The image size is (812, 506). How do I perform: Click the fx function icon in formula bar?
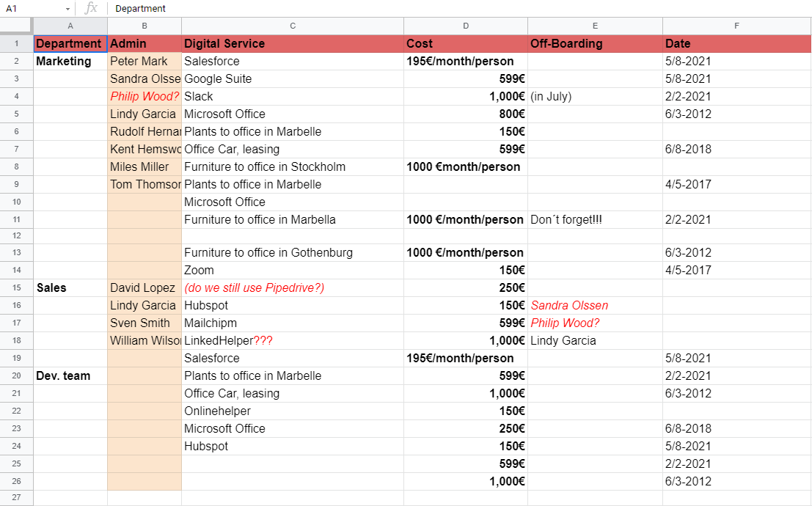91,8
